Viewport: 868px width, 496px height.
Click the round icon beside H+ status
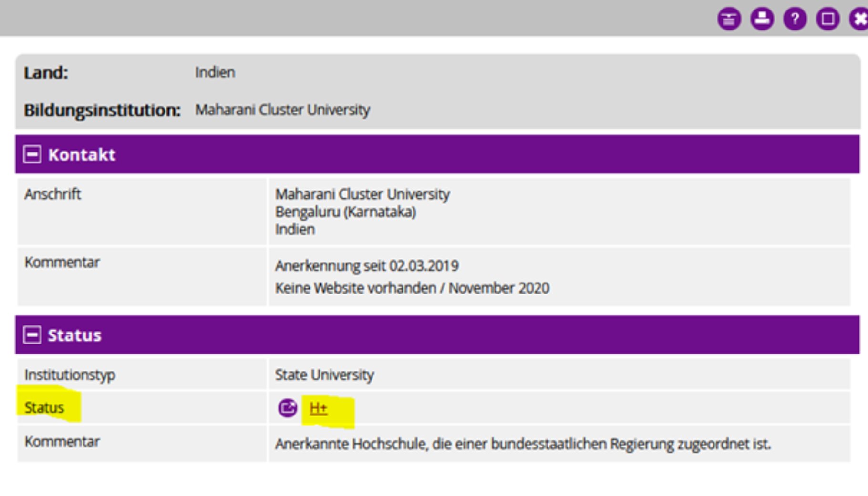[x=288, y=408]
